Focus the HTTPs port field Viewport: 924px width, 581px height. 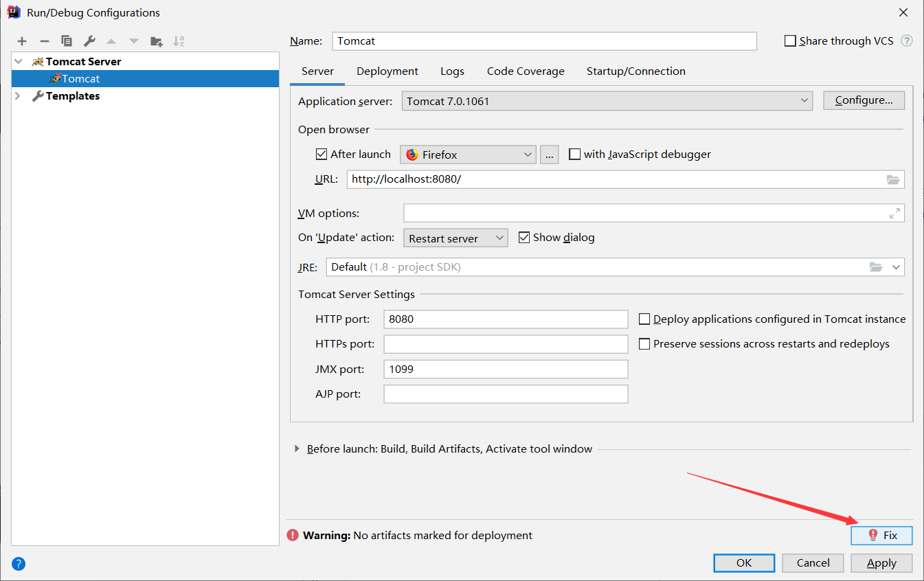[x=506, y=344]
